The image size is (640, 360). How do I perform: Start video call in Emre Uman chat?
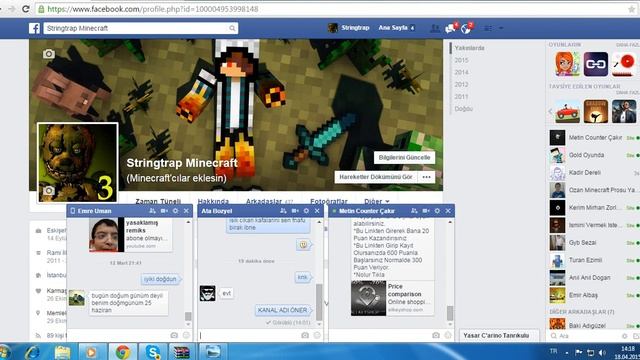point(164,211)
